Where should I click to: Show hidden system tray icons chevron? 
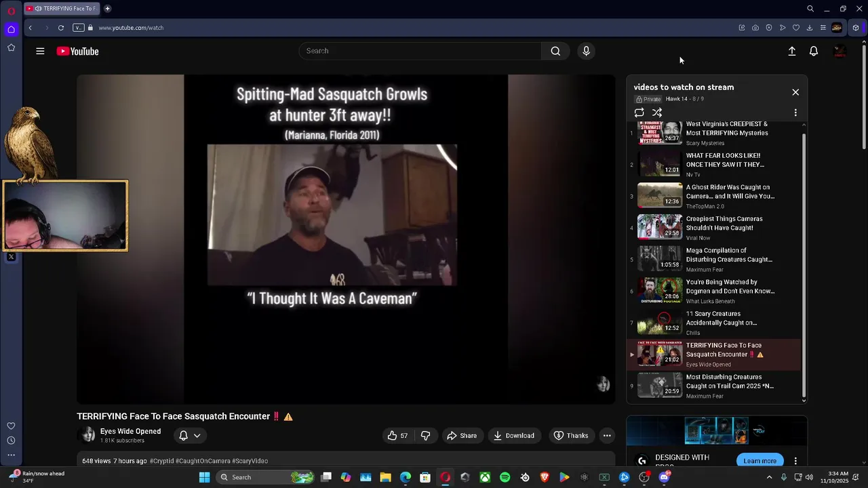769,477
